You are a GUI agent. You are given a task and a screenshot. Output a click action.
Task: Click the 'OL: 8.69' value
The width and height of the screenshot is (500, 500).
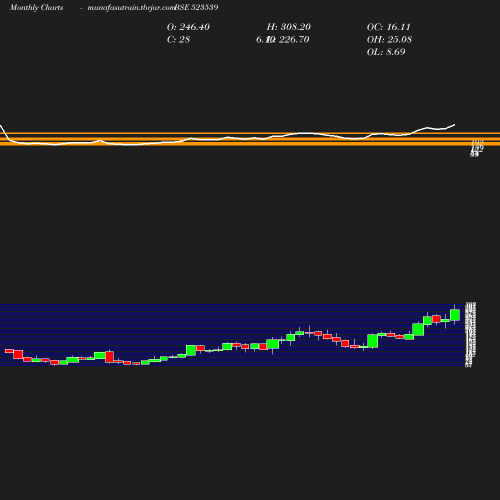386,52
